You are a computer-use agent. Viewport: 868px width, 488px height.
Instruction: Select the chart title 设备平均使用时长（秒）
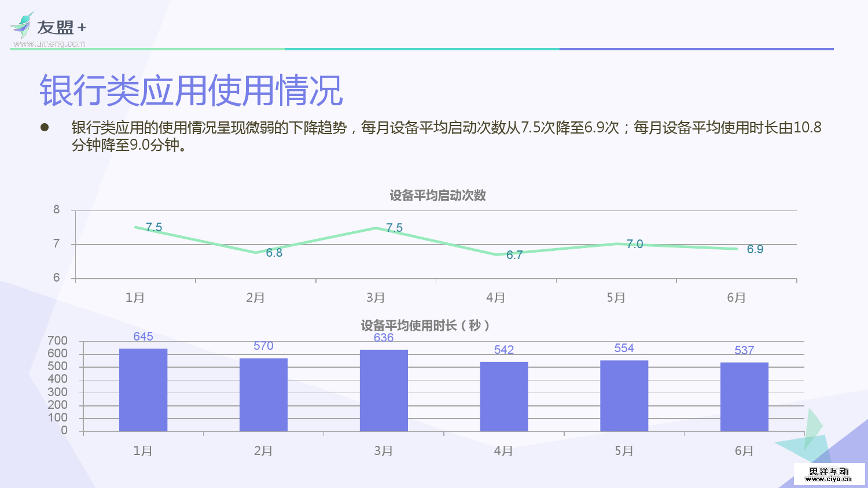click(426, 326)
